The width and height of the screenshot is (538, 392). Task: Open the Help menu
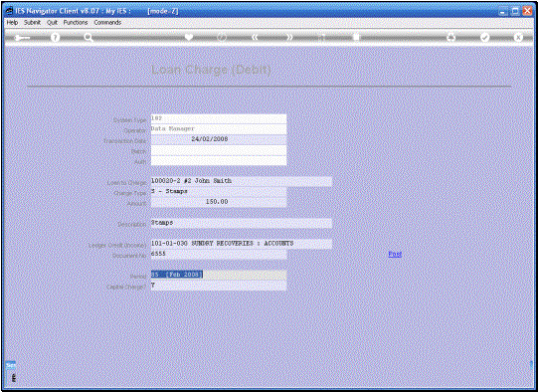[12, 22]
